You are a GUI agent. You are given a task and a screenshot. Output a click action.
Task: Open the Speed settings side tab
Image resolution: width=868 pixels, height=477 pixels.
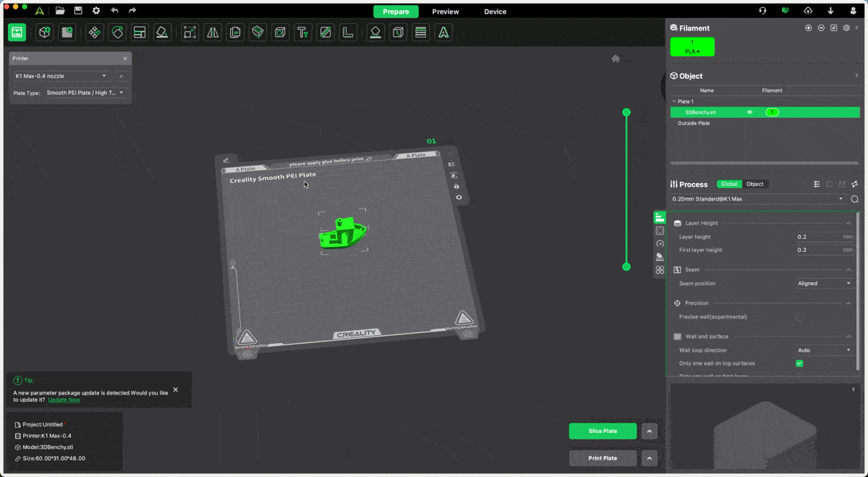pyautogui.click(x=660, y=244)
